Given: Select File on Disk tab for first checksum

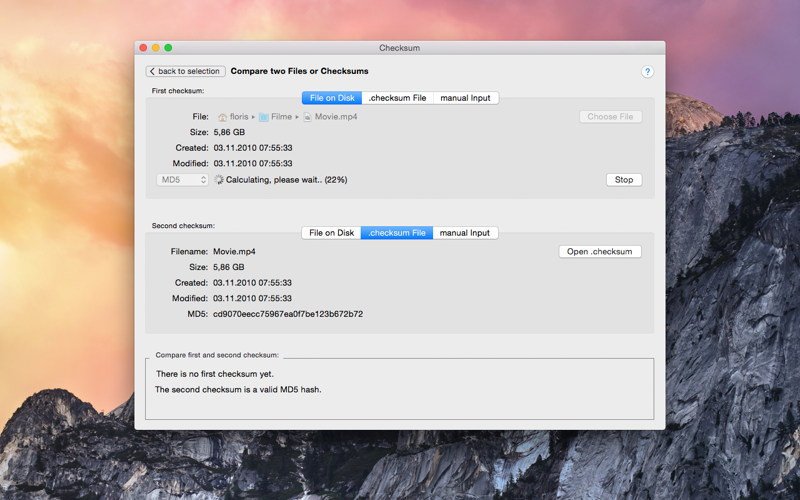Looking at the screenshot, I should (332, 98).
